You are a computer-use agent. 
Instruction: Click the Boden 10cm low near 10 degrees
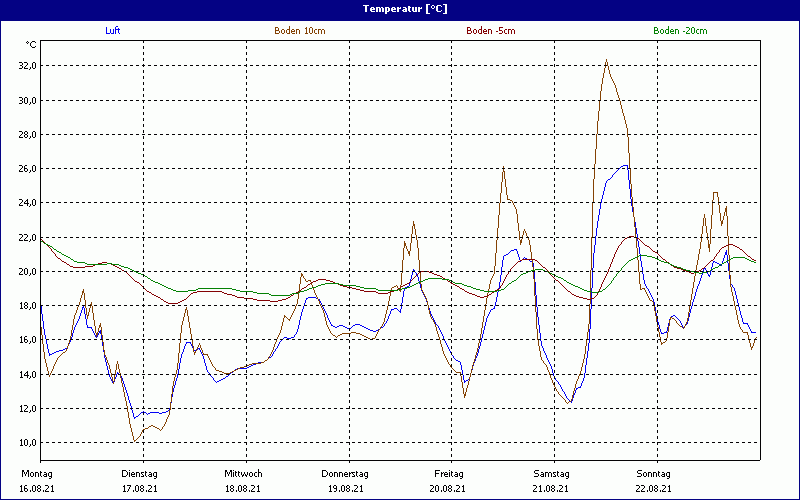pyautogui.click(x=134, y=441)
